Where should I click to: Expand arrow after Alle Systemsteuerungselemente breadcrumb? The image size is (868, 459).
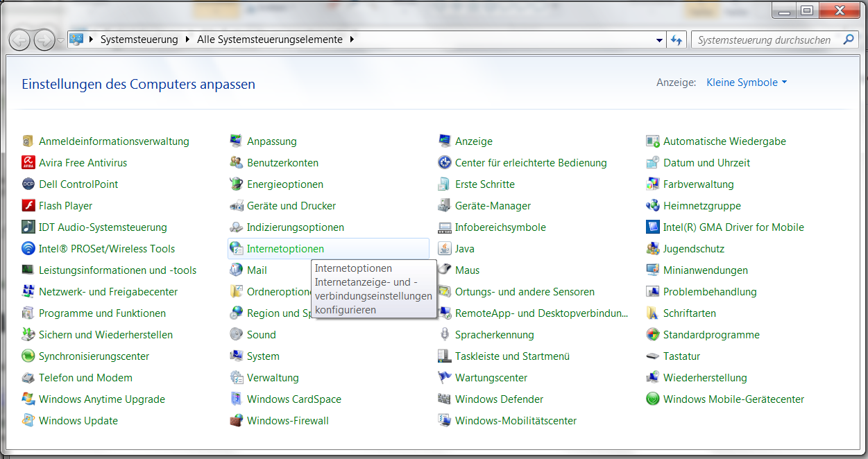pyautogui.click(x=352, y=40)
